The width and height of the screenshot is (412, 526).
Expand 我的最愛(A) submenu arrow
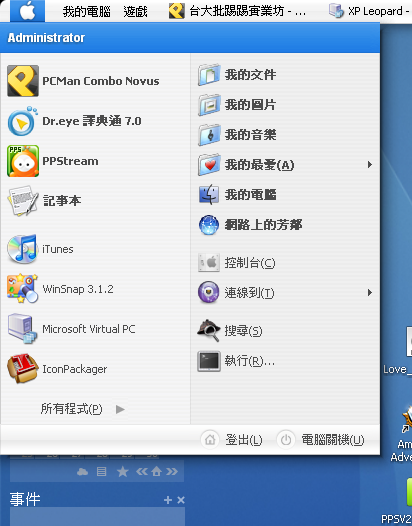370,165
